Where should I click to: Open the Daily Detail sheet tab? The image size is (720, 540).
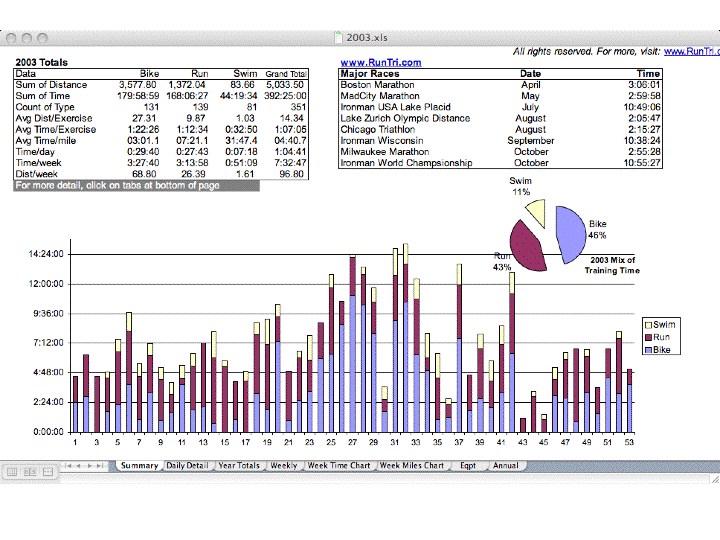pyautogui.click(x=187, y=466)
